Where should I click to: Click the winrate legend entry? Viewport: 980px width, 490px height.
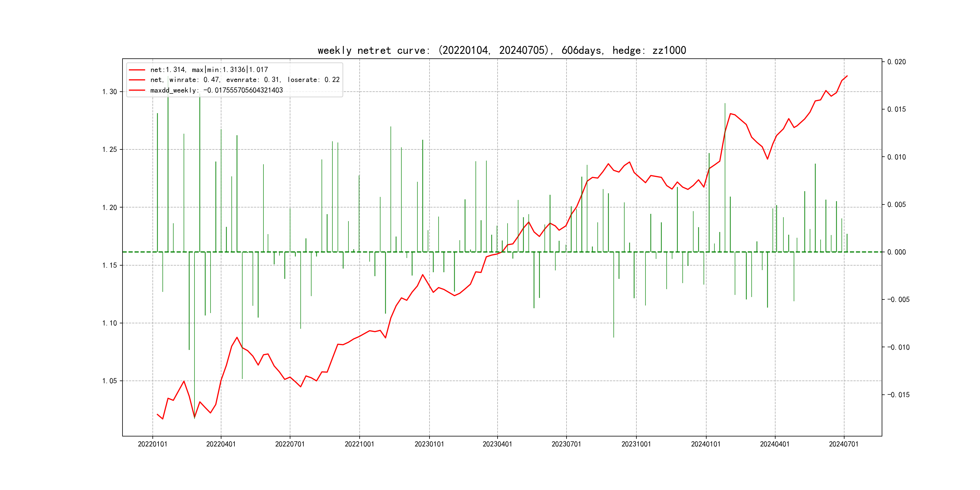245,80
